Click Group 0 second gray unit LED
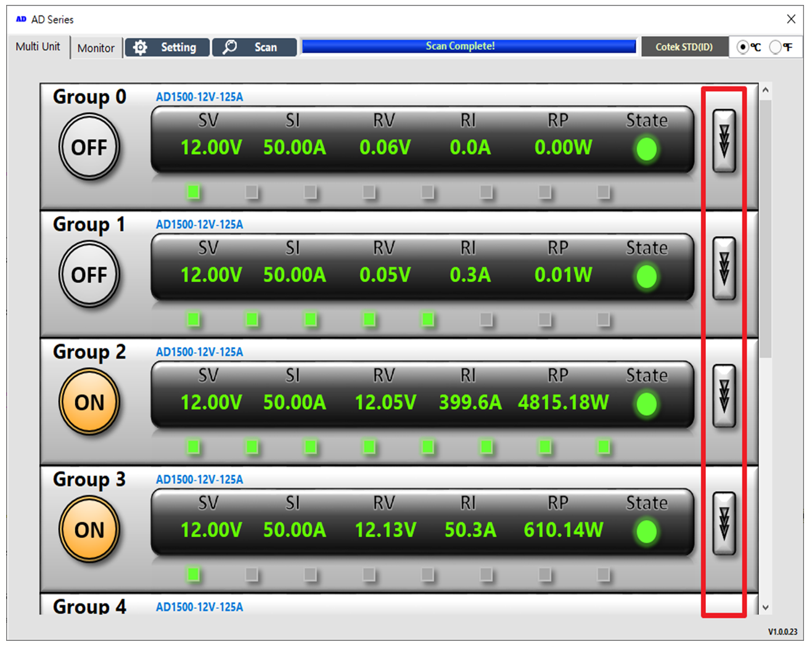Viewport: 812px width, 647px height. [x=252, y=192]
